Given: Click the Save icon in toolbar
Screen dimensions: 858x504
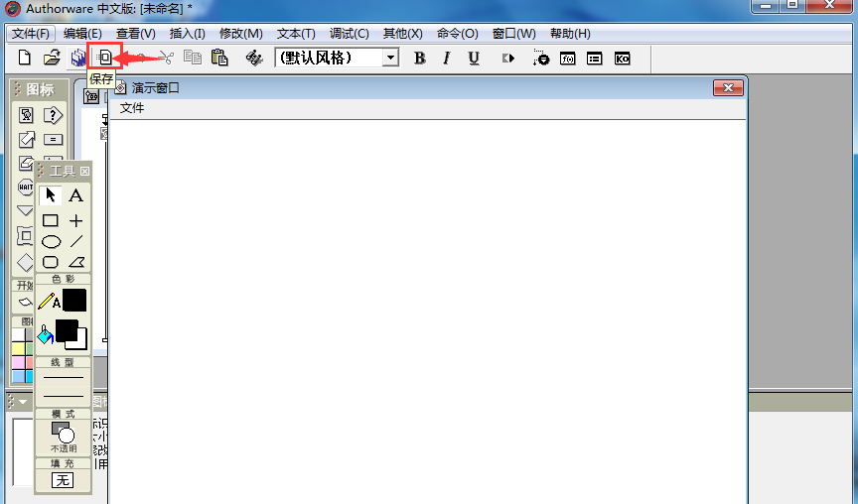Looking at the screenshot, I should [104, 58].
